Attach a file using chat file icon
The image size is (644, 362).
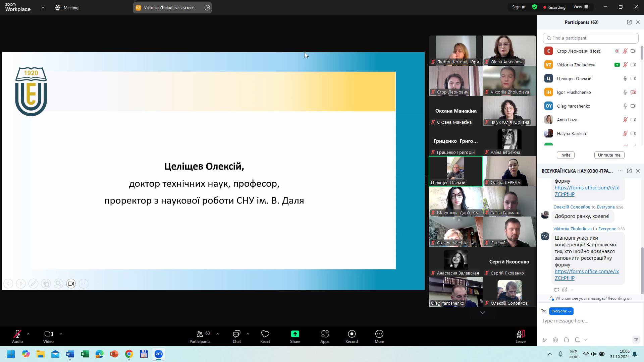pos(567,340)
